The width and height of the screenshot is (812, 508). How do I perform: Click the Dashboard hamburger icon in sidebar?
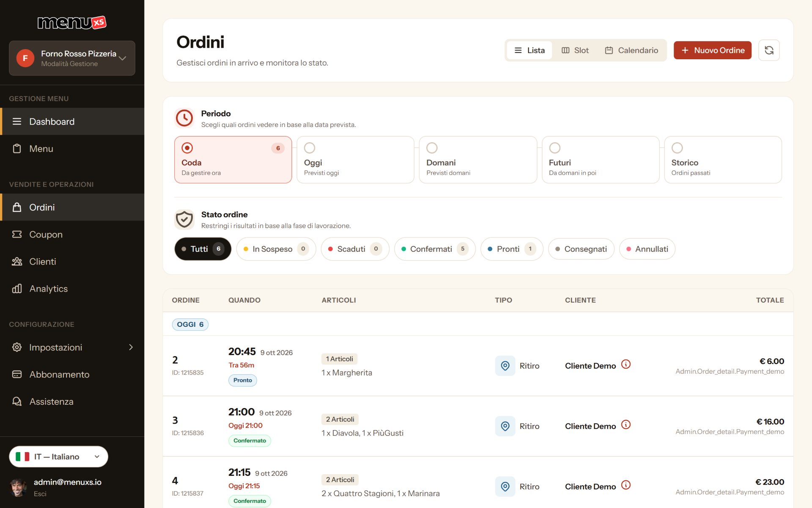(x=17, y=121)
